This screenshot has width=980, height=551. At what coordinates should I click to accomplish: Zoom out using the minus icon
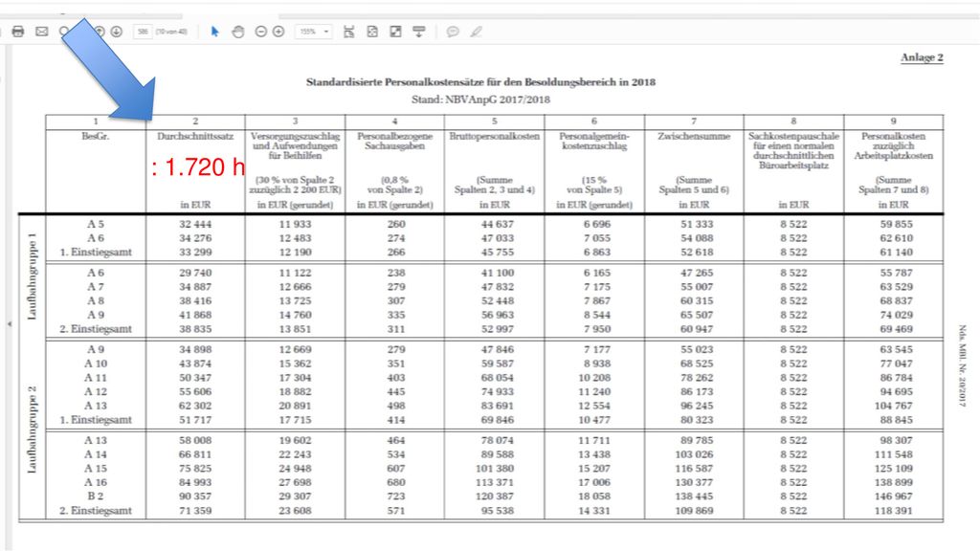coord(261,32)
